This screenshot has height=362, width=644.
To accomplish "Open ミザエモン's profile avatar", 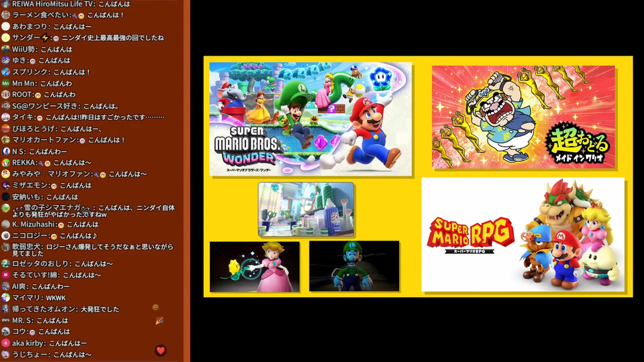I will click(x=5, y=186).
